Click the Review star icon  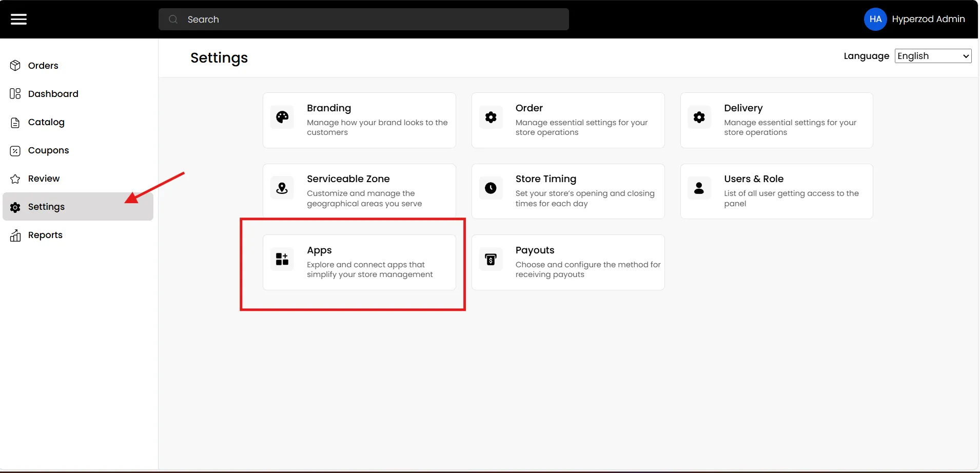click(15, 179)
